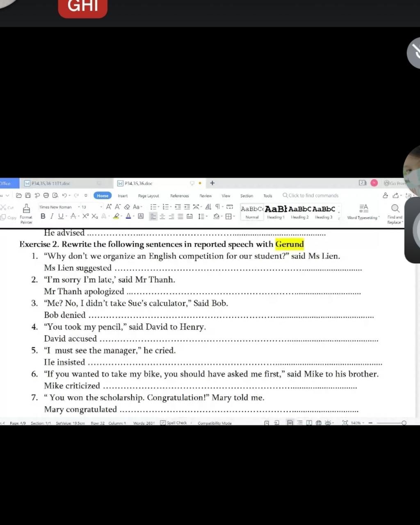Apply the Heading 1 style
The width and height of the screenshot is (420, 525).
tap(276, 212)
